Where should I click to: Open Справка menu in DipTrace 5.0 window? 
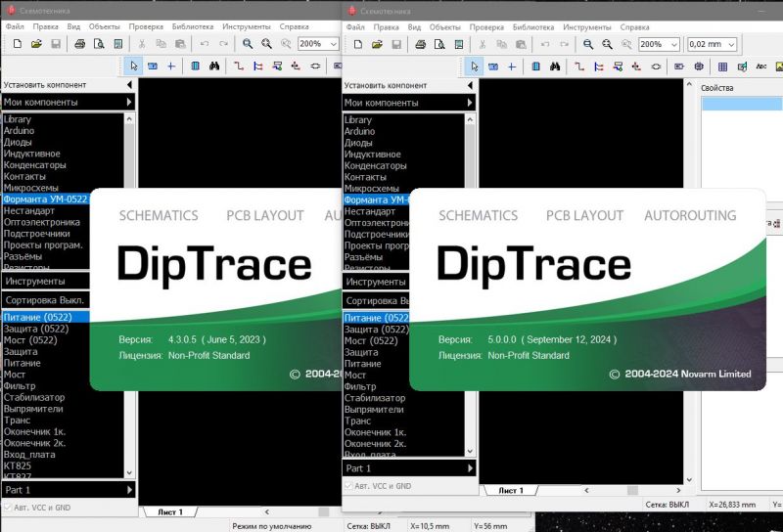[x=634, y=27]
